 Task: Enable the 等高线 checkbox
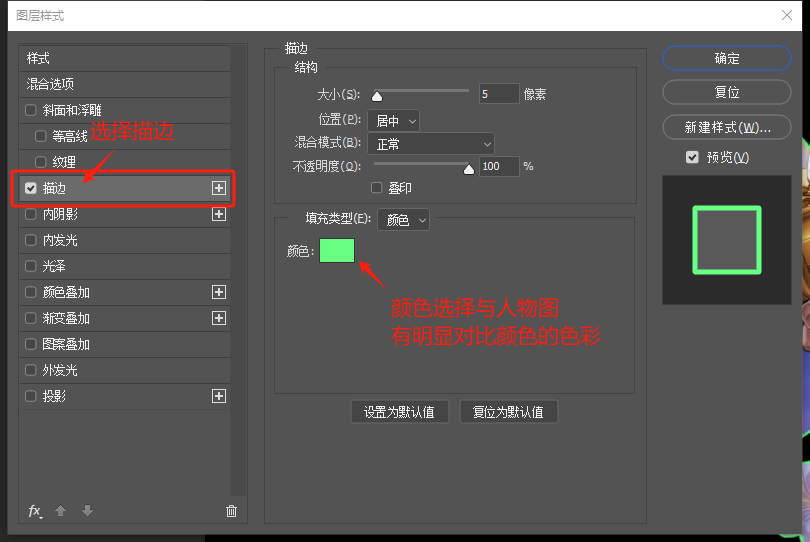(41, 136)
